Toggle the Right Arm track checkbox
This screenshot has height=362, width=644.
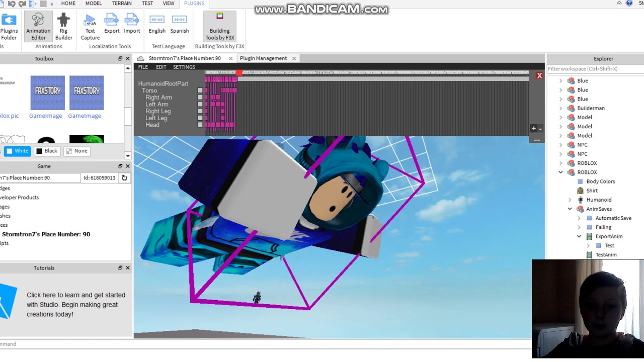point(200,98)
